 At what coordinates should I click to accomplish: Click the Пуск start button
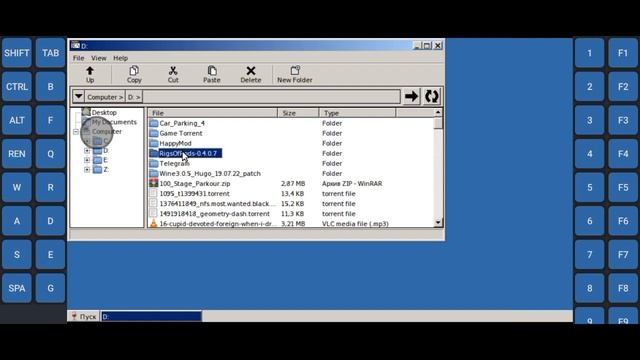[x=84, y=316]
